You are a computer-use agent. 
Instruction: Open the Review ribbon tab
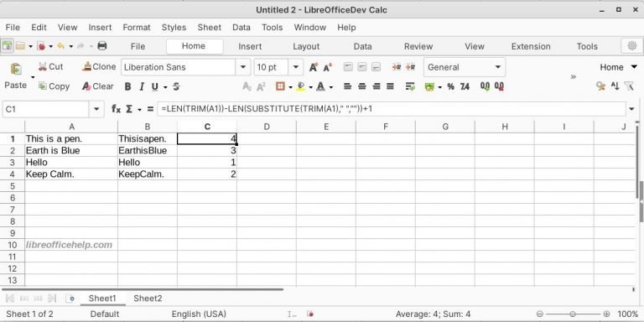pos(418,46)
